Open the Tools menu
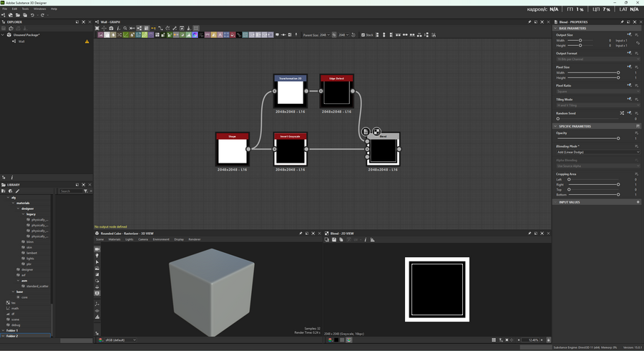This screenshot has width=644, height=351. pos(25,9)
